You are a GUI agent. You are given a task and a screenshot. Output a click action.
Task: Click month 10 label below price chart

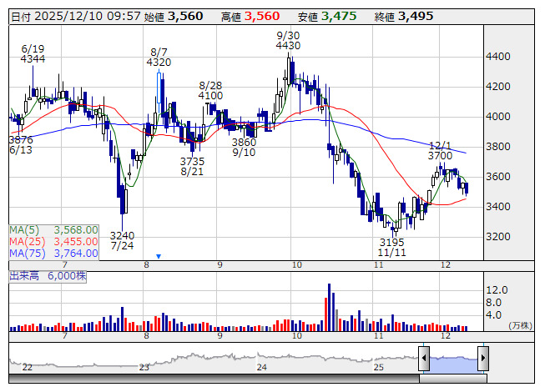coord(296,265)
